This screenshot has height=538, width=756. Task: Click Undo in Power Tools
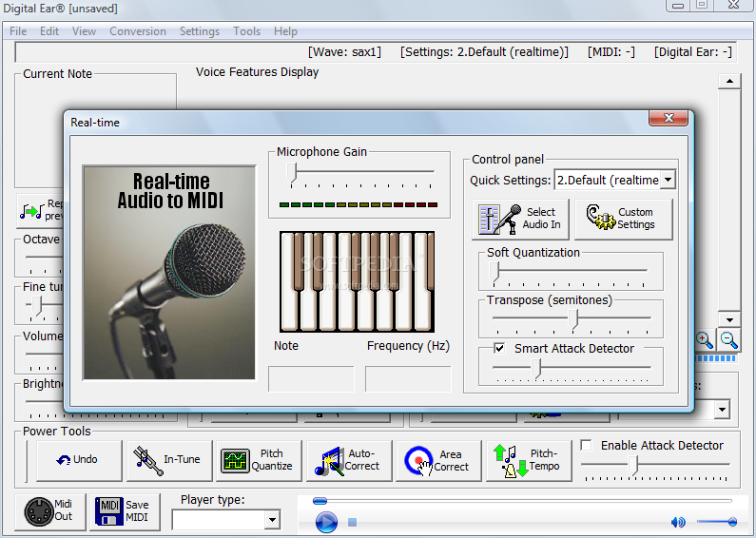coord(79,460)
